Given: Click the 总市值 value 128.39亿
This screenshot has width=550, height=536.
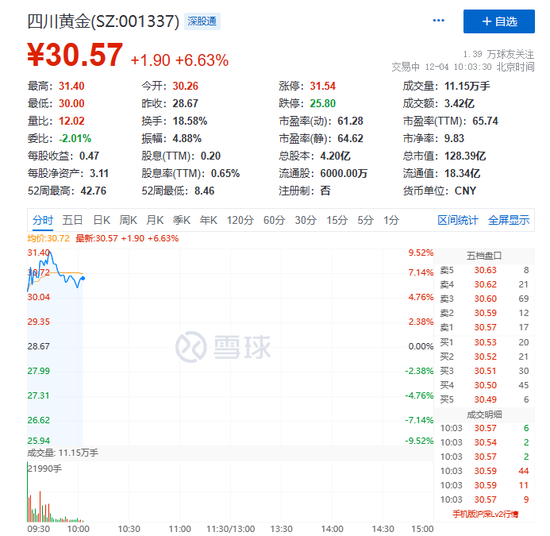Looking at the screenshot, I should (x=465, y=156).
